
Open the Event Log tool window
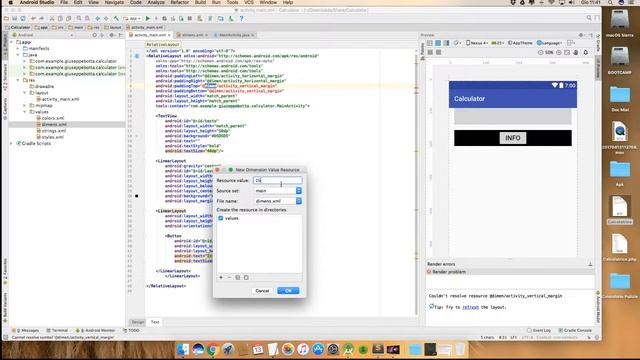(x=539, y=330)
